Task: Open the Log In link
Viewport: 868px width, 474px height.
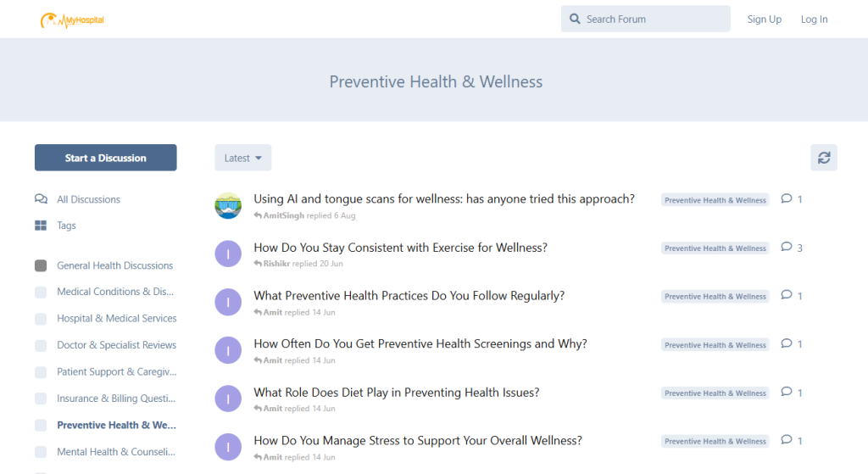Action: (x=814, y=20)
